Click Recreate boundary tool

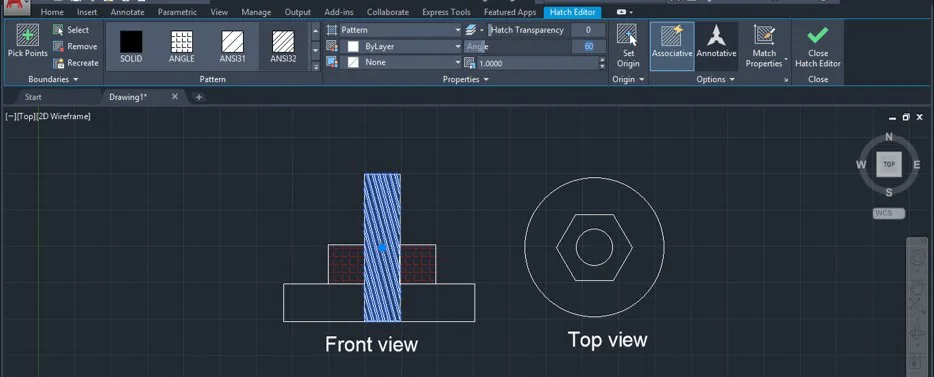click(76, 63)
